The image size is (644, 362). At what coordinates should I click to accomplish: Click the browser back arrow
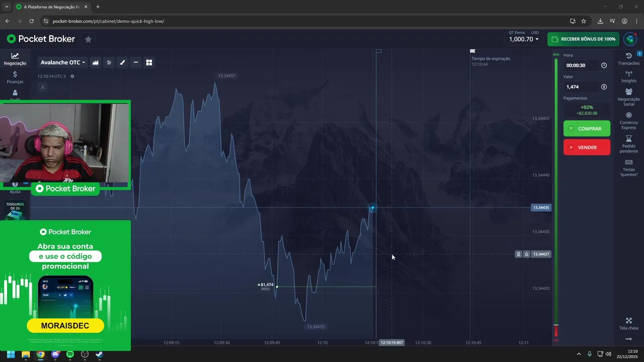coord(7,21)
